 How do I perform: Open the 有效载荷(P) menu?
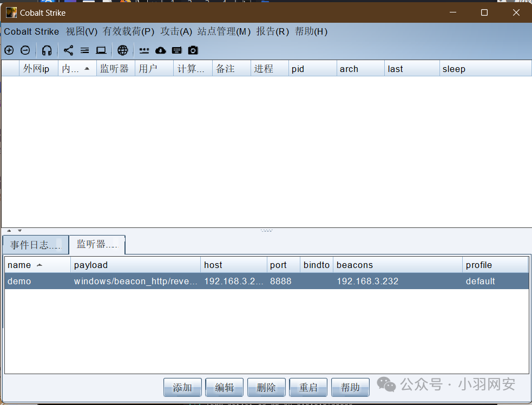(x=129, y=31)
